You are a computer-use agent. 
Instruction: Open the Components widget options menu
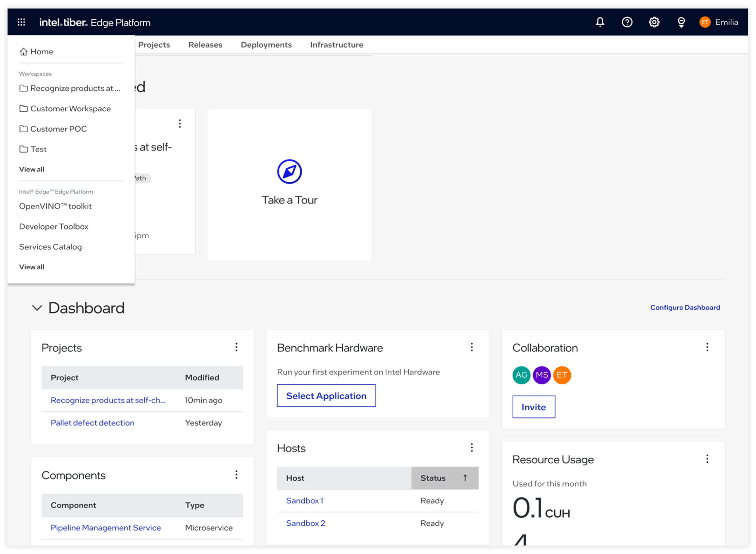coord(236,475)
